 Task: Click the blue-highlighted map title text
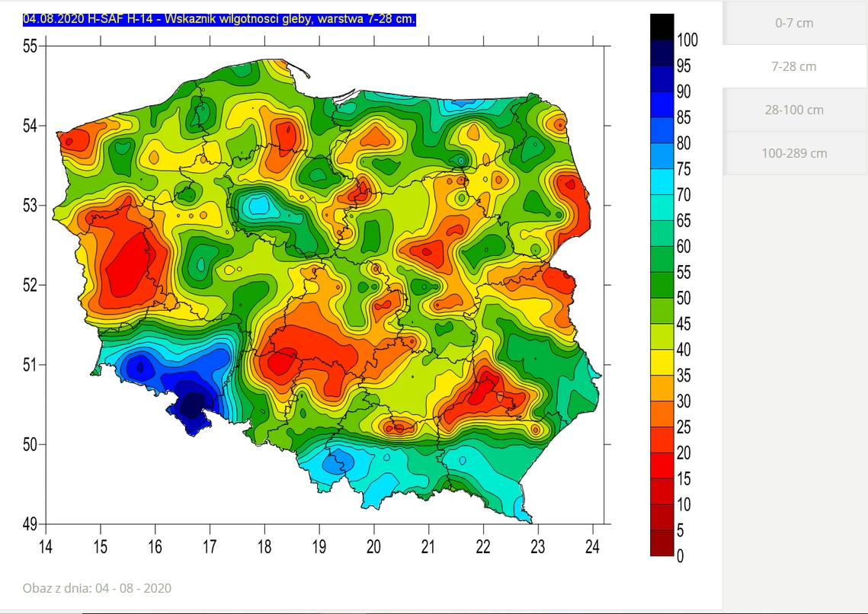pyautogui.click(x=219, y=18)
